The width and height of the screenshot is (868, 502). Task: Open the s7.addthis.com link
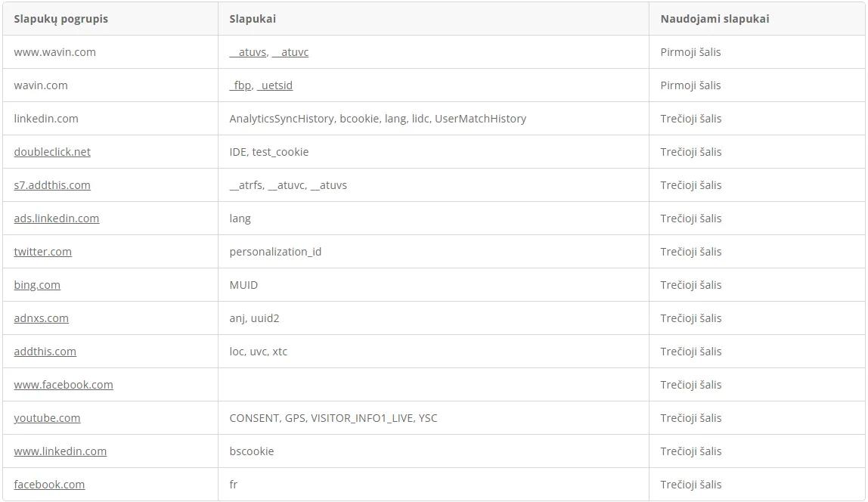click(x=52, y=185)
